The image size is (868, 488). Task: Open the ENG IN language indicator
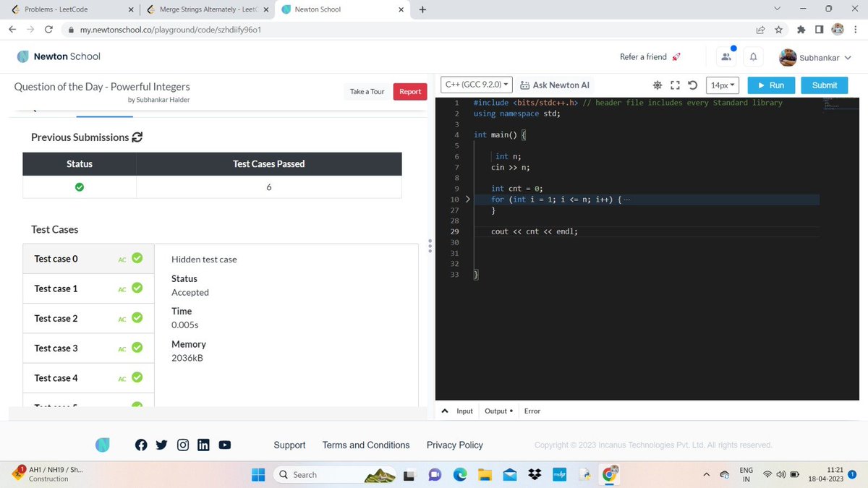tap(746, 475)
